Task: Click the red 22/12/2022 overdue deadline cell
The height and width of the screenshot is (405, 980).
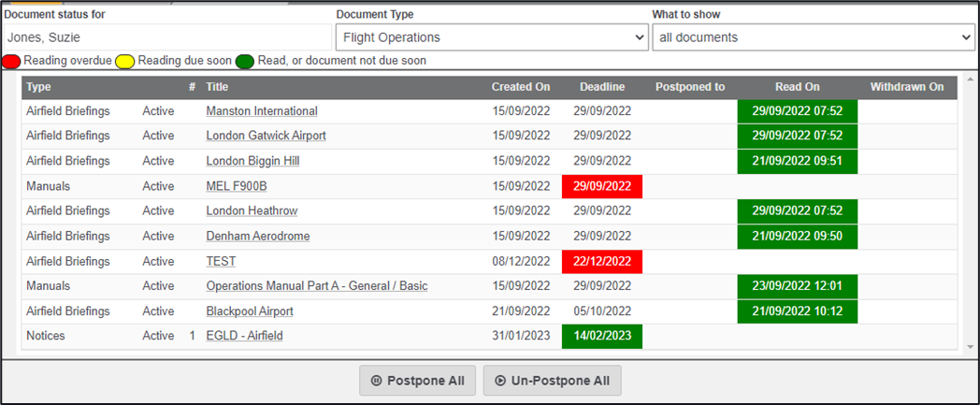Action: (601, 262)
